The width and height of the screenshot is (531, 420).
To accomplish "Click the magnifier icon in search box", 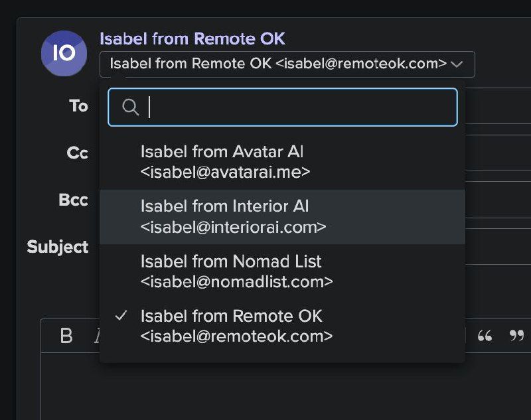I will click(x=131, y=107).
